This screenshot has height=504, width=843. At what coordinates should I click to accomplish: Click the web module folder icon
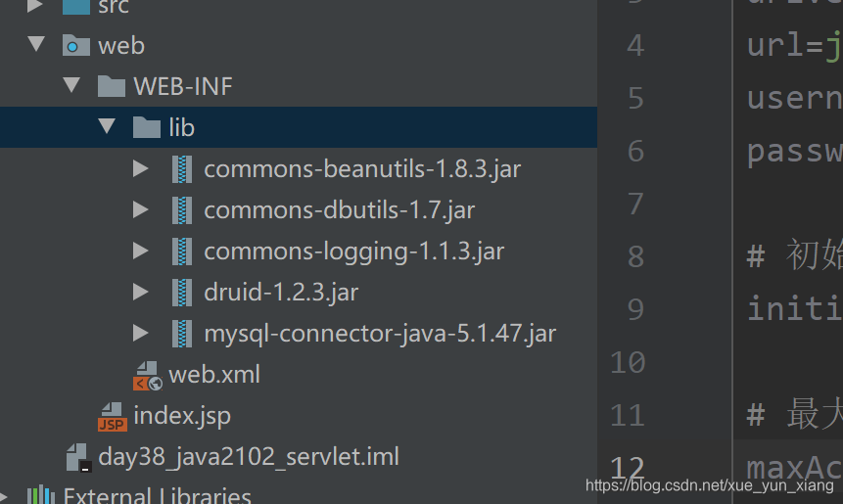(75, 45)
